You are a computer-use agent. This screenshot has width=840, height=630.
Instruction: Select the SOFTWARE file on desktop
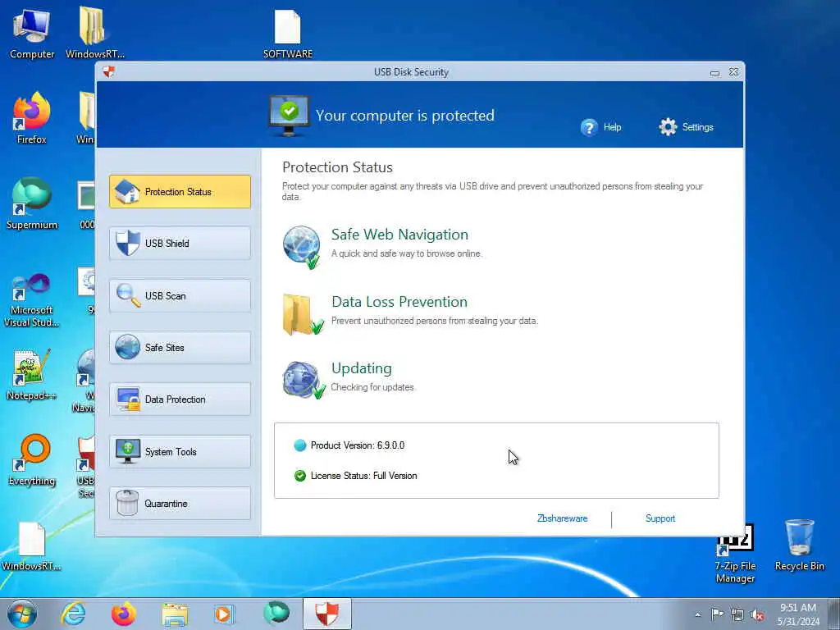[288, 33]
